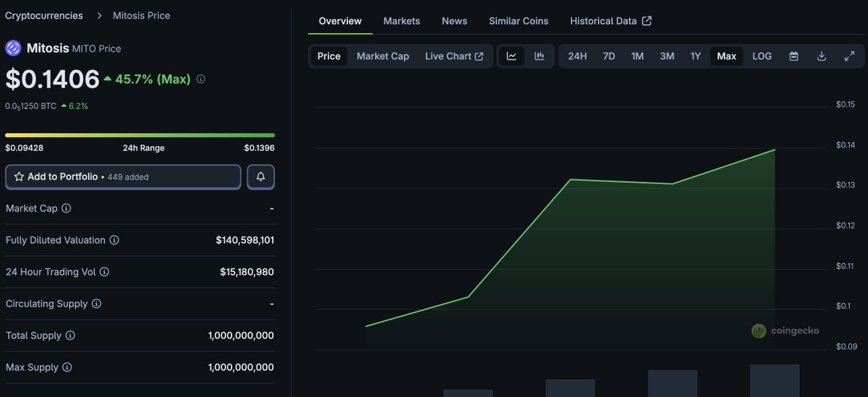
Task: Open the price alert bell icon
Action: (x=260, y=176)
